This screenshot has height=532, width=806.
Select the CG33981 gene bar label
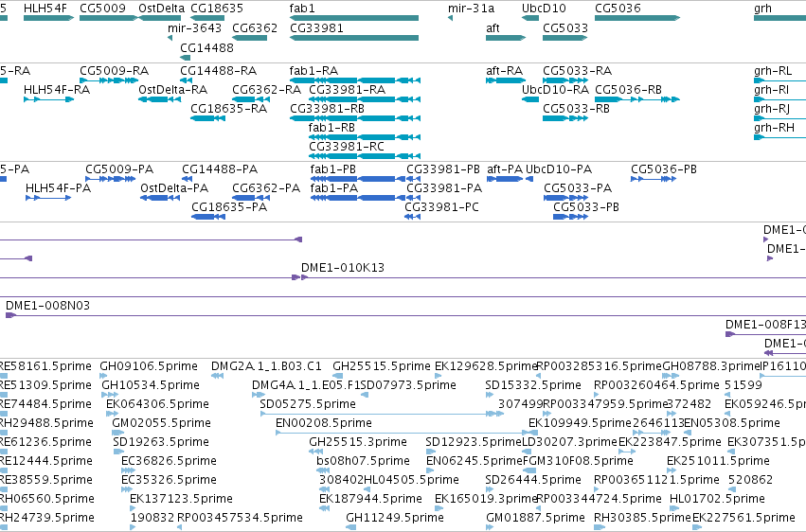pos(316,27)
